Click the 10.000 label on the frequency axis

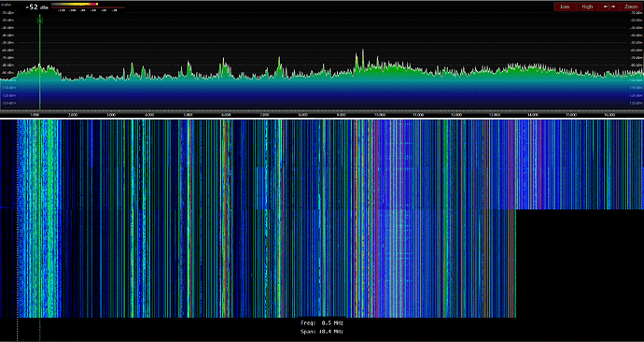point(379,115)
